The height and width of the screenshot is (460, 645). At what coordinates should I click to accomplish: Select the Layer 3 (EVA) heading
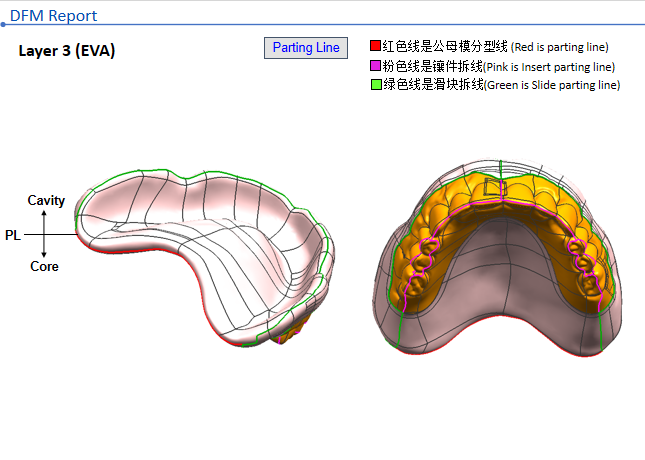67,51
